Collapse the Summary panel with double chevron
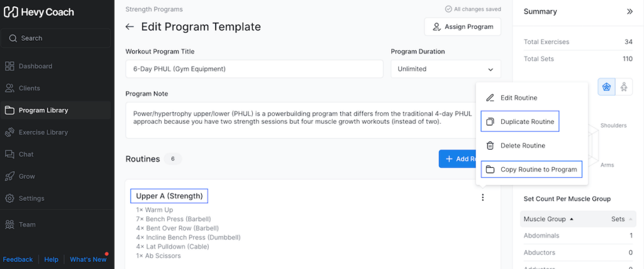 click(x=630, y=11)
